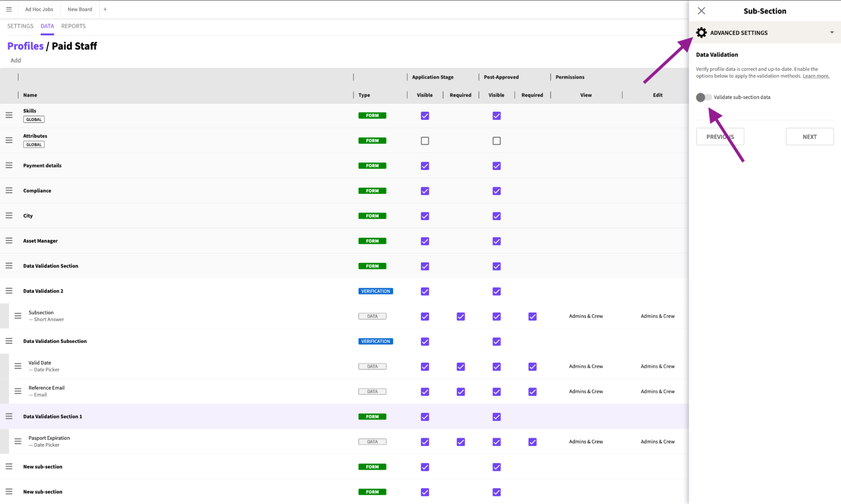Screen dimensions: 841x504
Task: Click VERIFICATION badge of Data Validation 2
Action: tap(375, 291)
